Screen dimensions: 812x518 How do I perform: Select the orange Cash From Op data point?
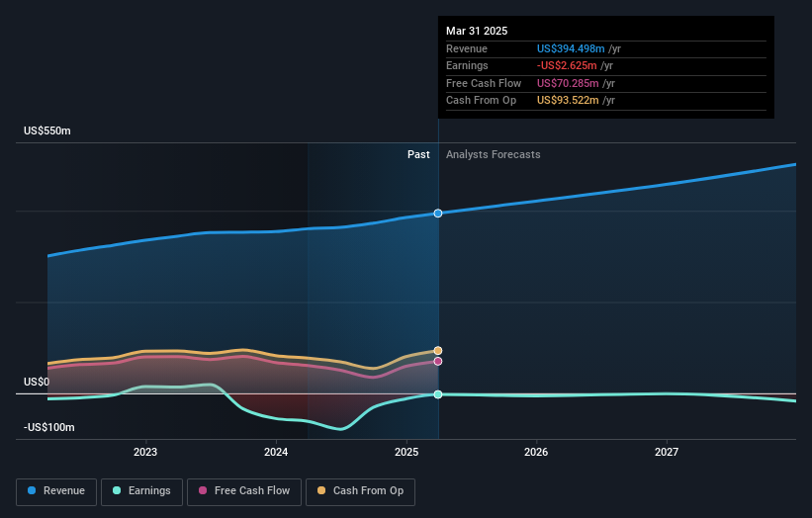click(438, 351)
